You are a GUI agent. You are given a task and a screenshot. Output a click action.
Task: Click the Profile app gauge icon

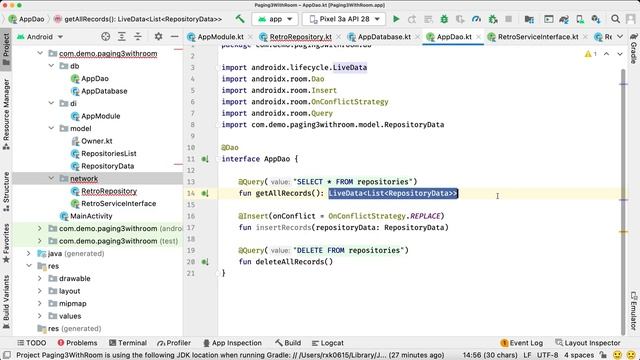[476, 19]
